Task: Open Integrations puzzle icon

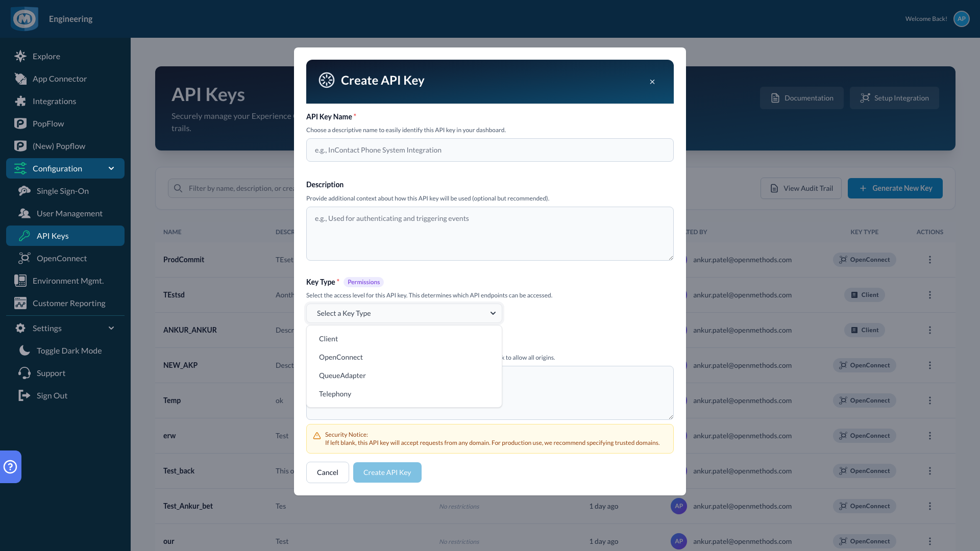Action: point(20,101)
